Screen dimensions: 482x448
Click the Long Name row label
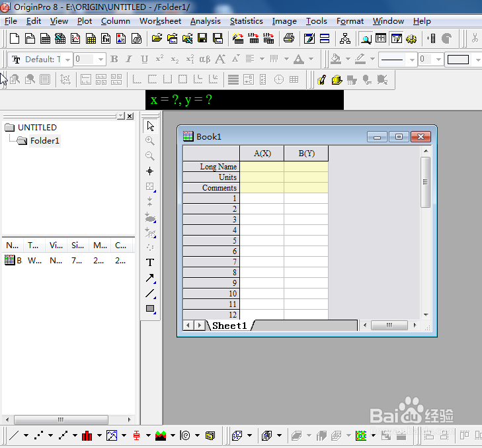pos(211,167)
